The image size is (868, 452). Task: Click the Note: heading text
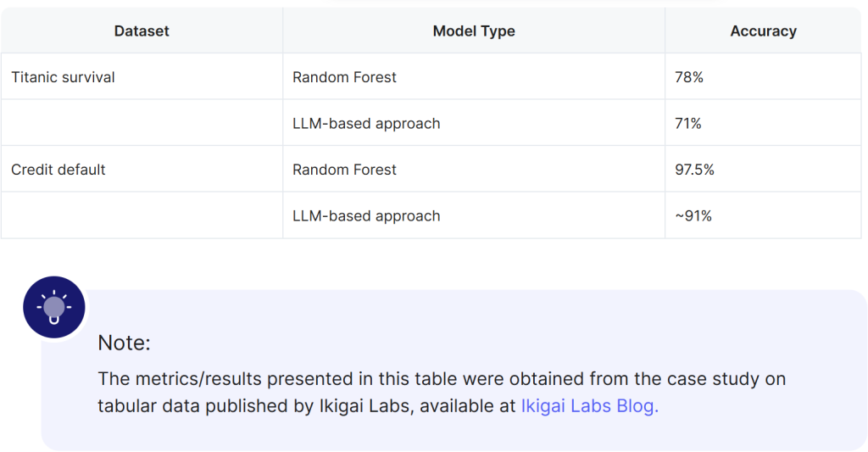[x=124, y=343]
